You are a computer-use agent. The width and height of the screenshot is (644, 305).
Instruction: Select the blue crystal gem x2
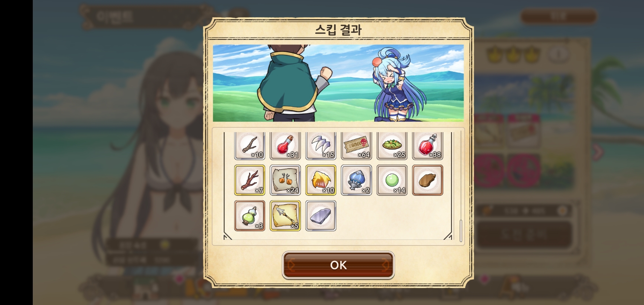pyautogui.click(x=356, y=180)
